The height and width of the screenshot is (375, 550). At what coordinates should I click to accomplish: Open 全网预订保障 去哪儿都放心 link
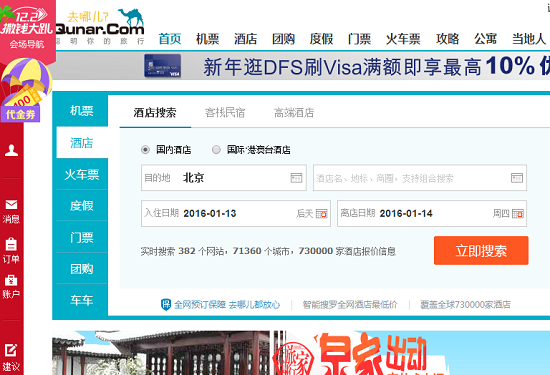point(227,304)
